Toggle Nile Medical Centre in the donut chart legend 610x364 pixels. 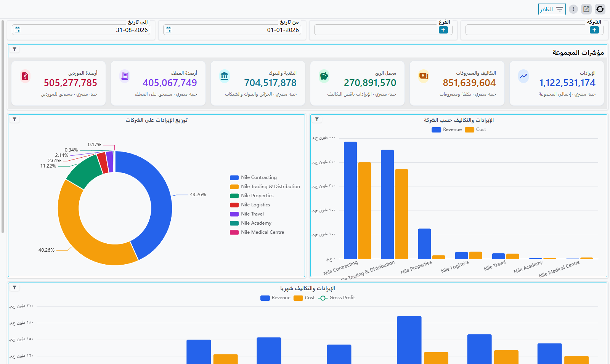point(257,232)
